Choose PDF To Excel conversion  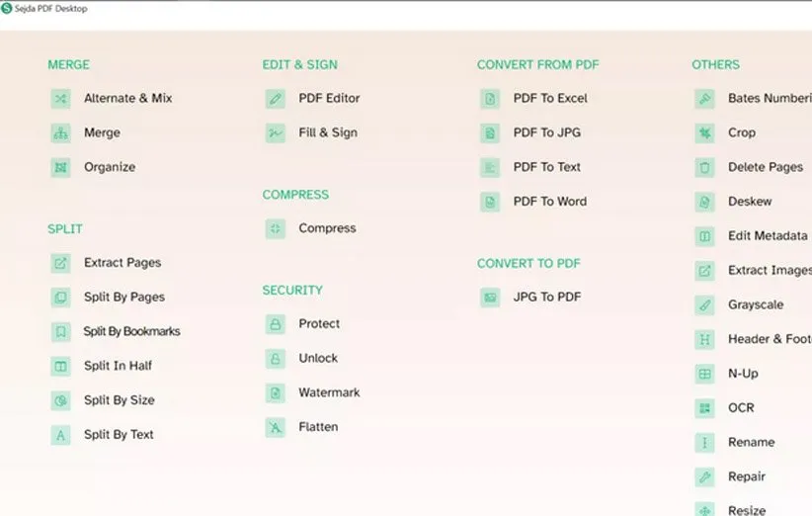pos(549,99)
